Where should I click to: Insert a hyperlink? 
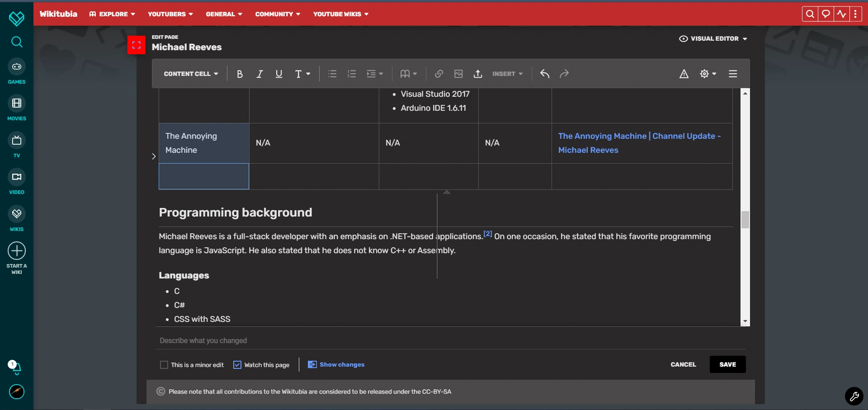tap(438, 74)
